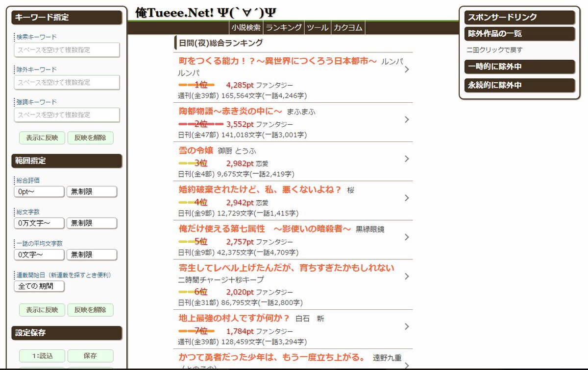Image resolution: width=588 pixels, height=370 pixels.
Task: Click 反映を解除 button under 範囲指定 section
Action: pyautogui.click(x=90, y=310)
